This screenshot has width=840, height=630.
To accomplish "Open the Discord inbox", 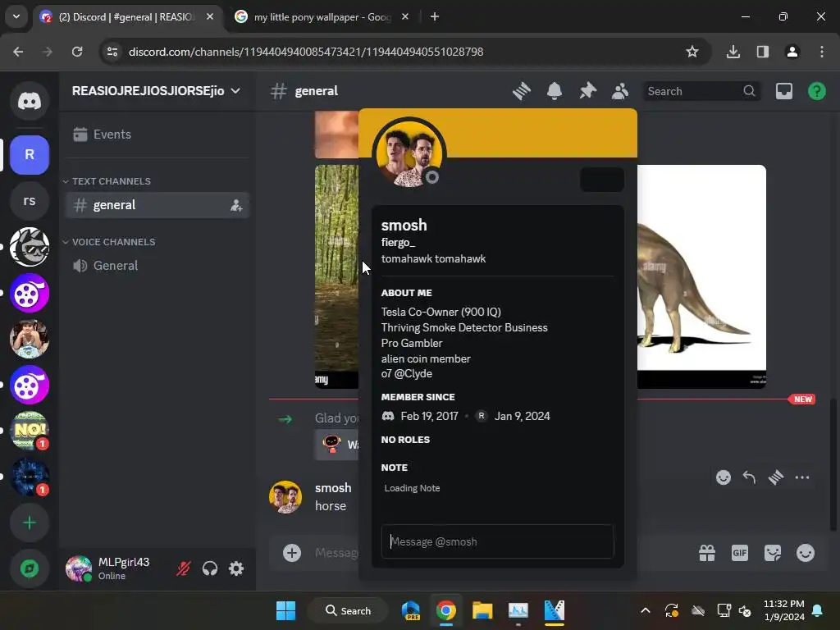I will pos(783,91).
